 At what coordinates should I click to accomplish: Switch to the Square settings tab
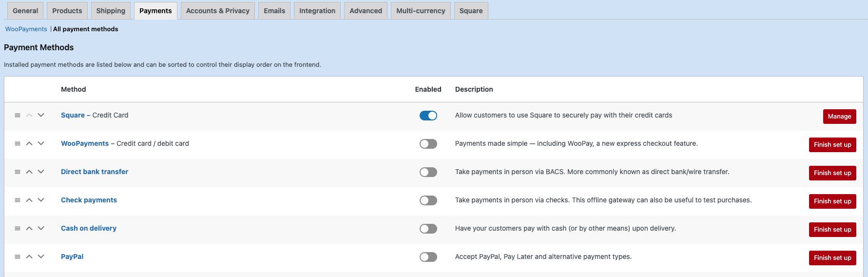[471, 11]
